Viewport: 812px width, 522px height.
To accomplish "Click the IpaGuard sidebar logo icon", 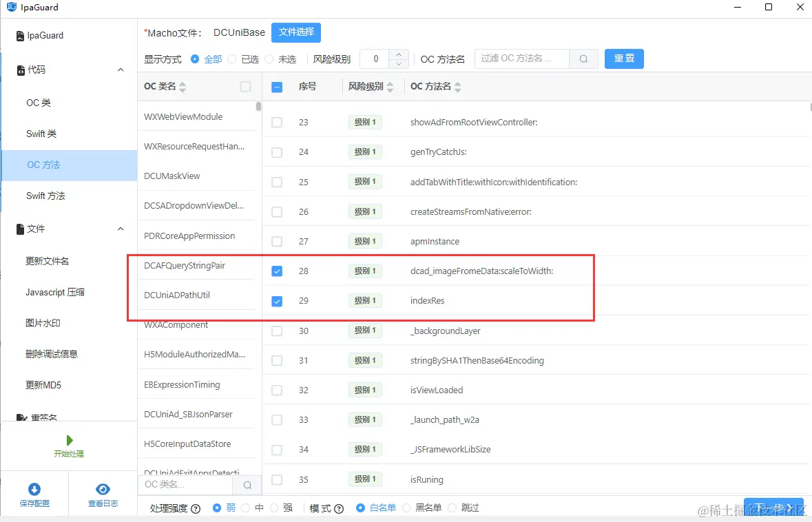I will point(20,36).
